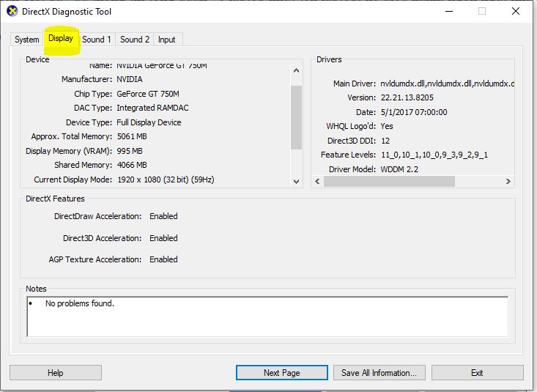Click Device panel scroll down arrow
Image resolution: width=537 pixels, height=392 pixels.
[297, 181]
